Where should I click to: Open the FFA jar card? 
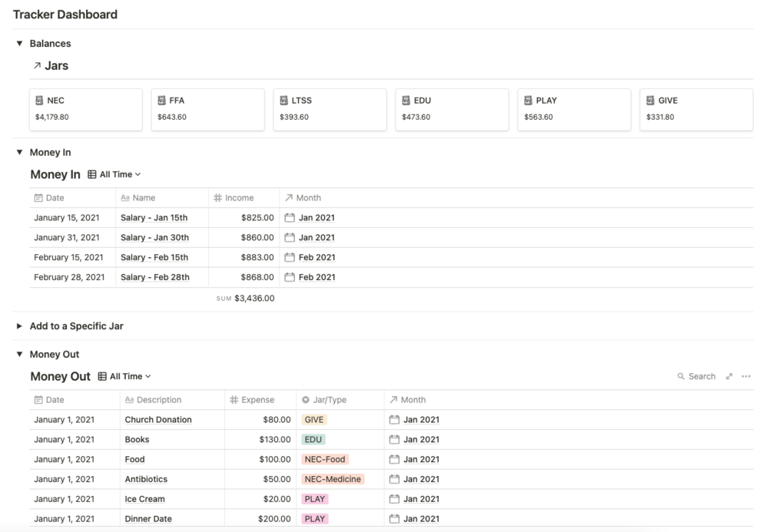tap(207, 109)
